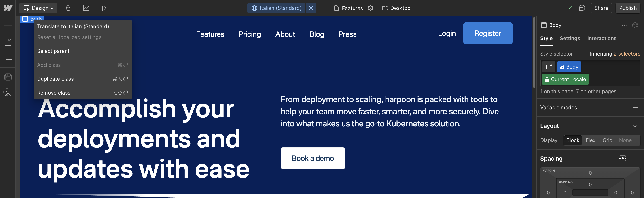Screen dimensions: 644x198
Task: Open Spacing box options icon
Action: click(x=623, y=158)
